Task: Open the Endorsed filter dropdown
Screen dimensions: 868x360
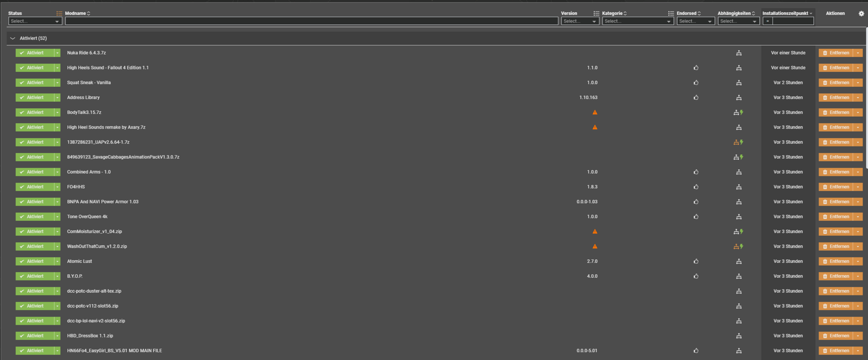Action: tap(696, 21)
